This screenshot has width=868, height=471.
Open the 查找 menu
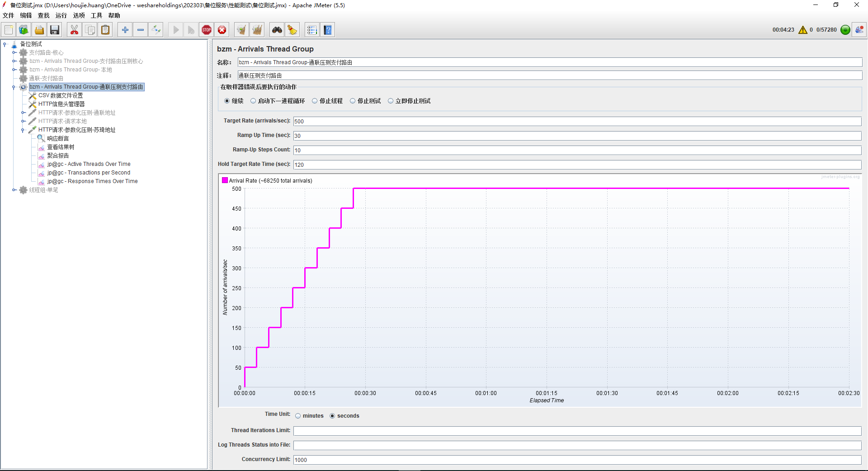(x=43, y=15)
